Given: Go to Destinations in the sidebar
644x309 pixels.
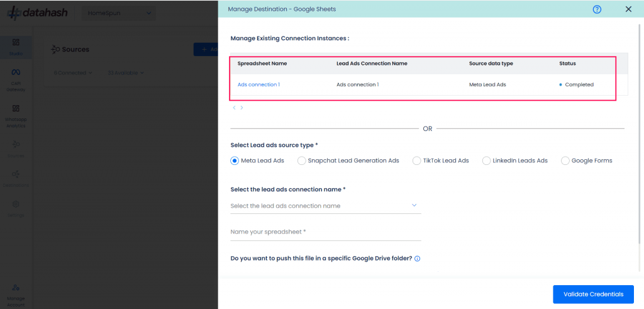Looking at the screenshot, I should [x=16, y=179].
